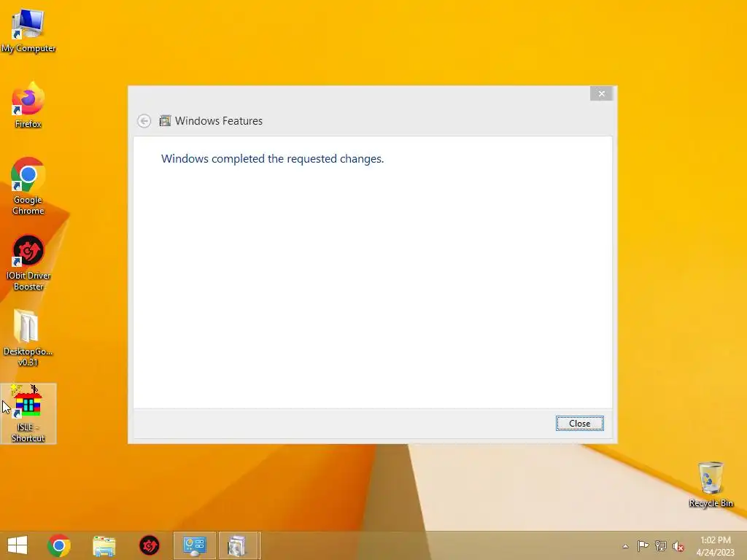
Task: Open the network tray icon
Action: (x=661, y=545)
